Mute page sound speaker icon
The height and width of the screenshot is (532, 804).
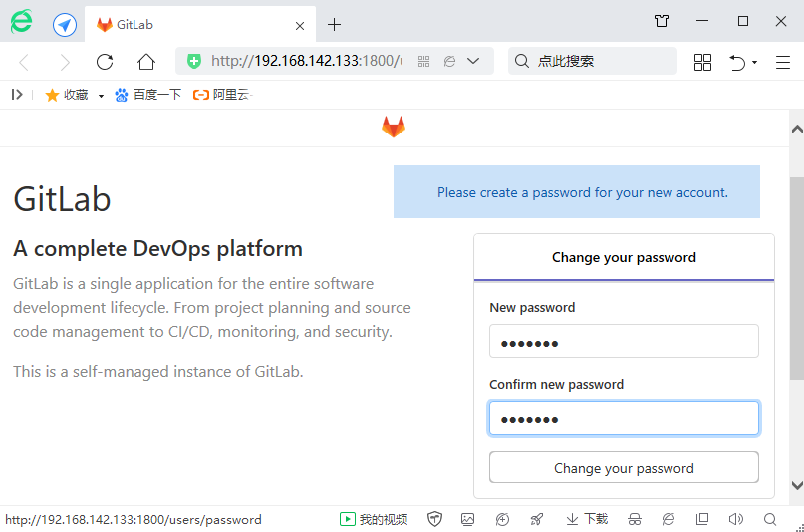736,519
